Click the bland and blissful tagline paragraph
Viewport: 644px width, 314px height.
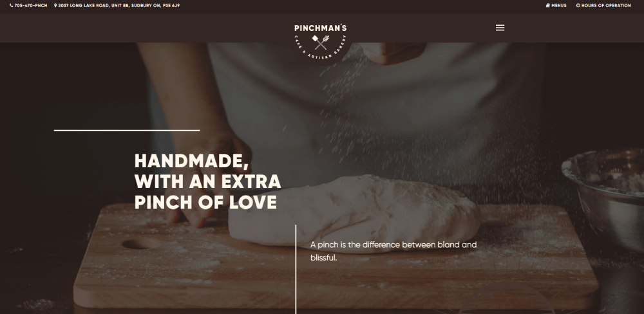click(393, 251)
